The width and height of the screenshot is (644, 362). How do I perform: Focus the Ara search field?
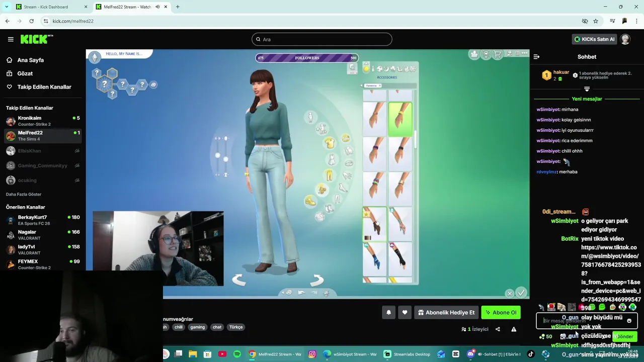click(322, 39)
